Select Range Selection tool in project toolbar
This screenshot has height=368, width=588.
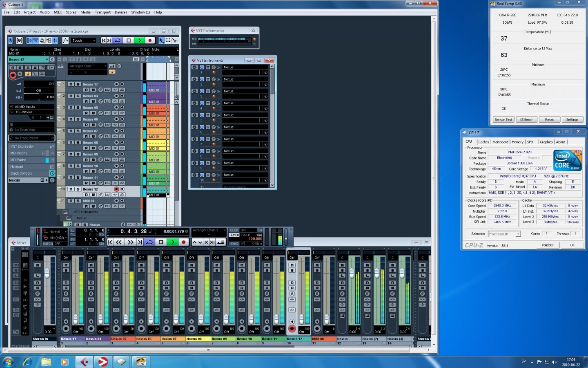[168, 40]
